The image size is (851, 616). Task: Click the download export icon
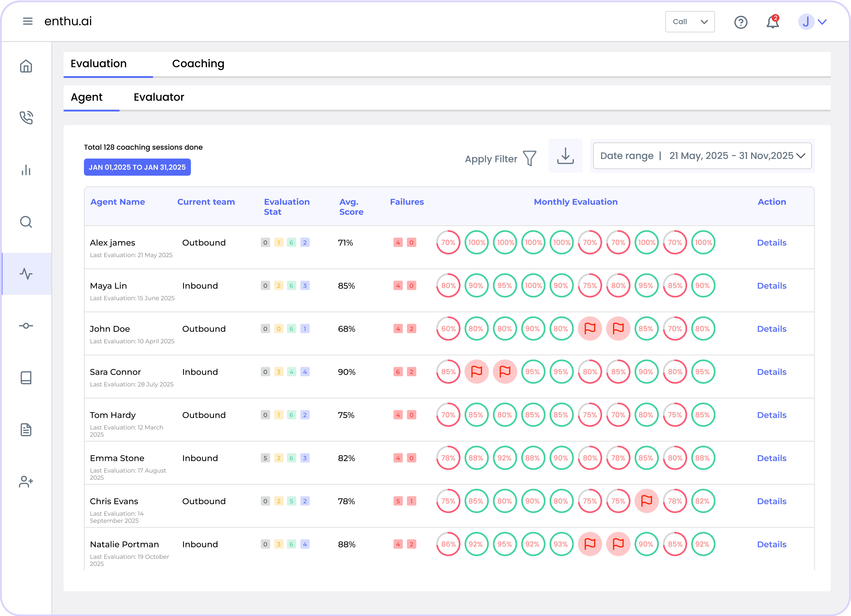(565, 156)
